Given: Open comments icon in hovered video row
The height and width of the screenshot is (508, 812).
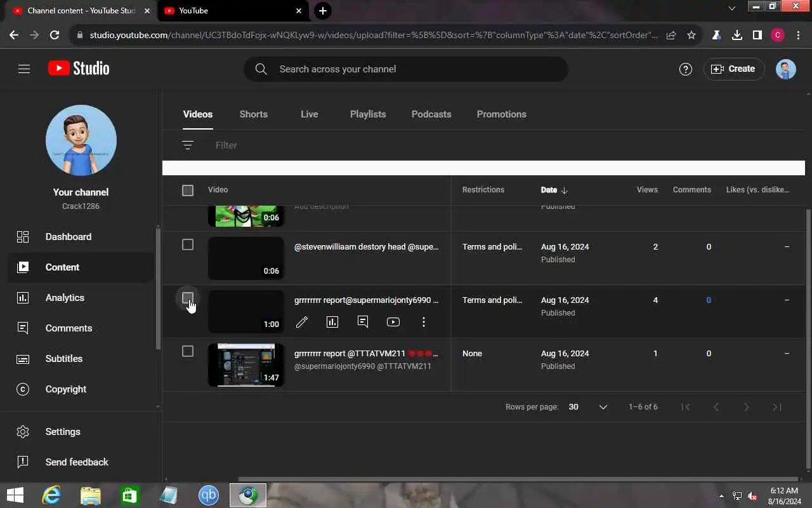Looking at the screenshot, I should 363,322.
